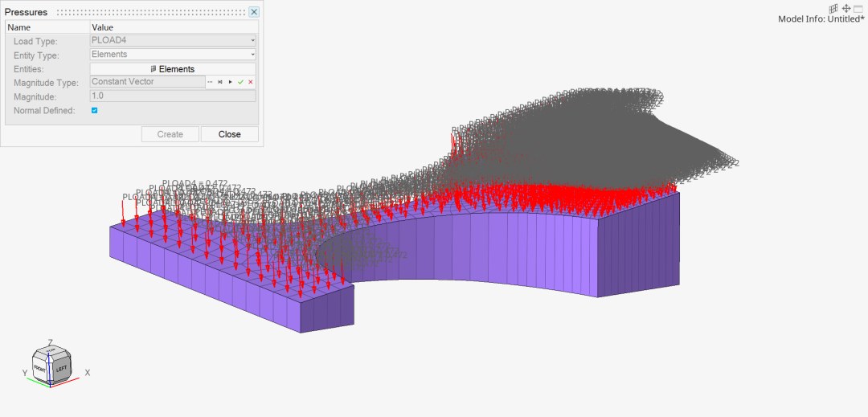Image resolution: width=868 pixels, height=417 pixels.
Task: Click the FRONT face of view cube
Action: (40, 368)
